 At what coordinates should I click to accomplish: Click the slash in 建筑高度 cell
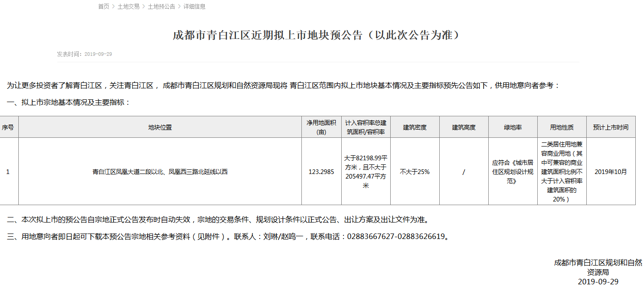pos(464,172)
